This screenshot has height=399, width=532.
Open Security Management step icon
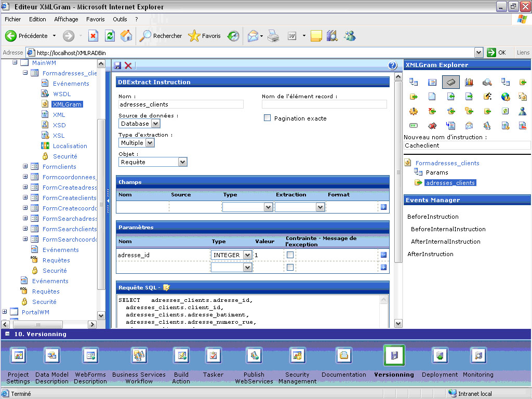(x=297, y=355)
